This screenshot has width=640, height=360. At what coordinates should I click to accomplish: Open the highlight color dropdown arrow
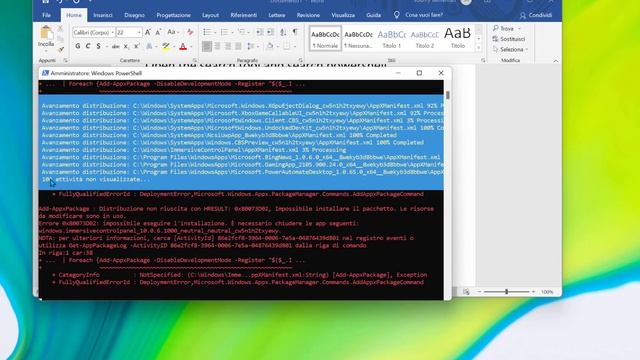(x=173, y=47)
